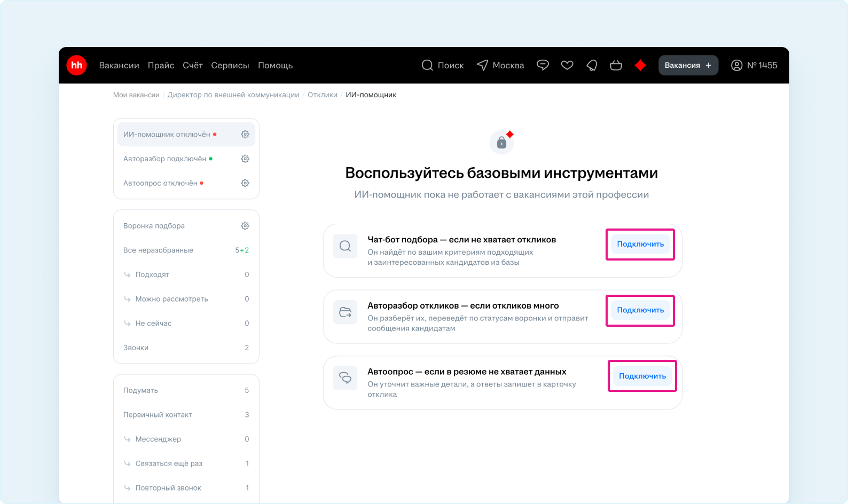Click Подключить for Авторазбор откликов

click(x=640, y=310)
